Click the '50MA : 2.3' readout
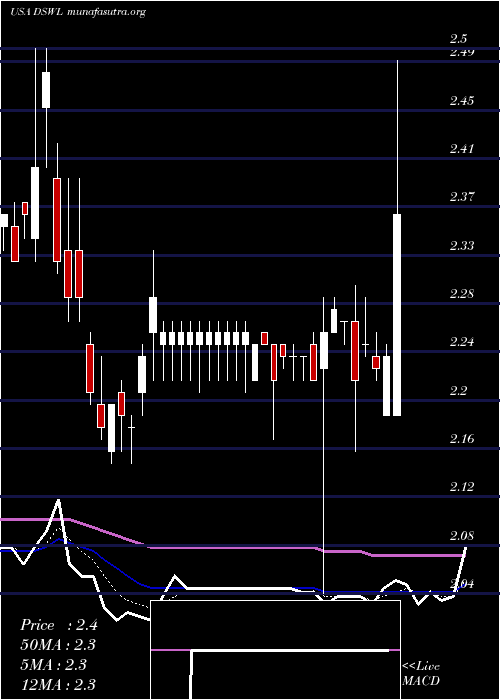Screen dimensions: 500x700 pos(58,645)
